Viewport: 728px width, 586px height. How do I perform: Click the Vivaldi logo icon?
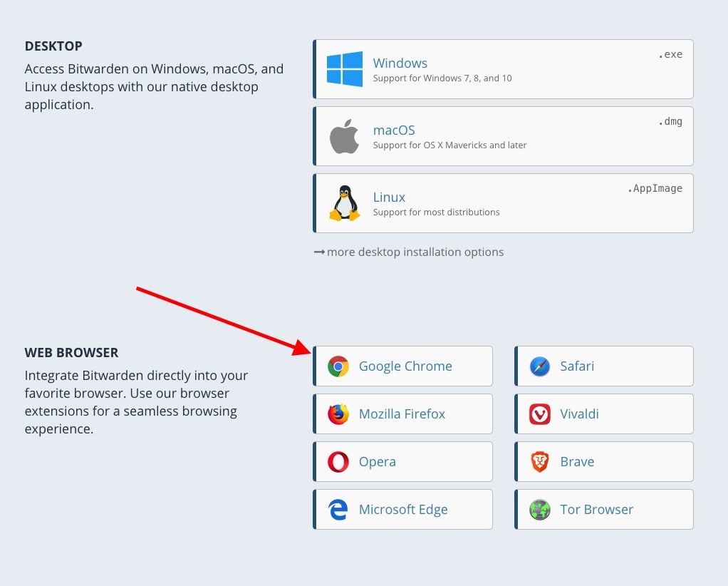(x=539, y=414)
